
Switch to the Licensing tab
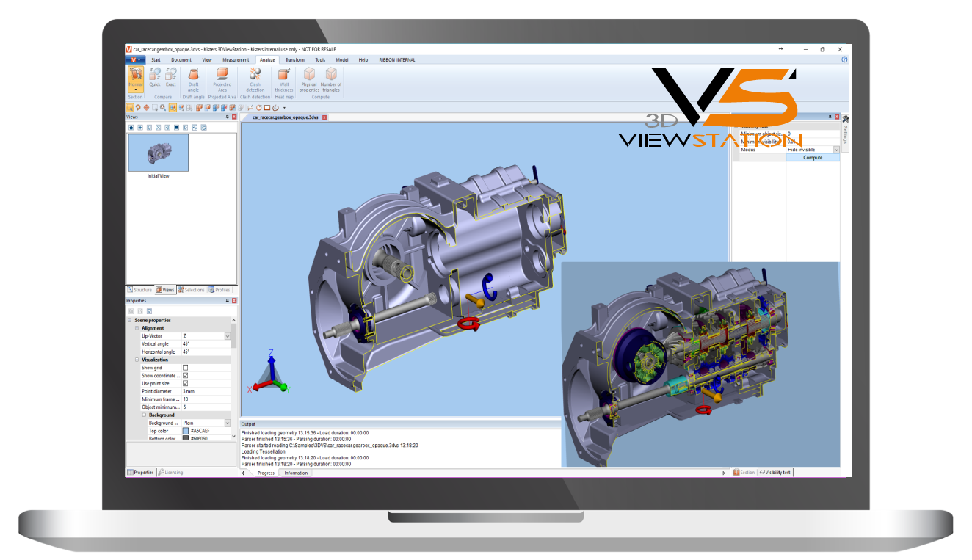pyautogui.click(x=170, y=473)
